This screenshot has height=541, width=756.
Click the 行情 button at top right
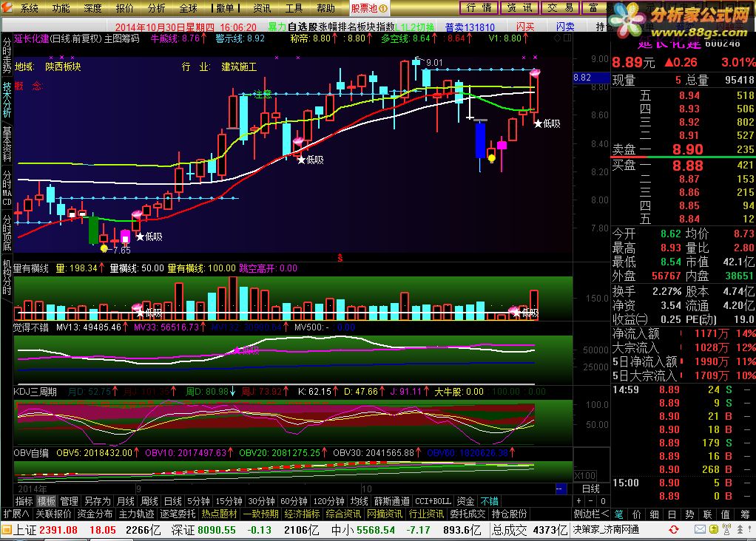click(479, 7)
